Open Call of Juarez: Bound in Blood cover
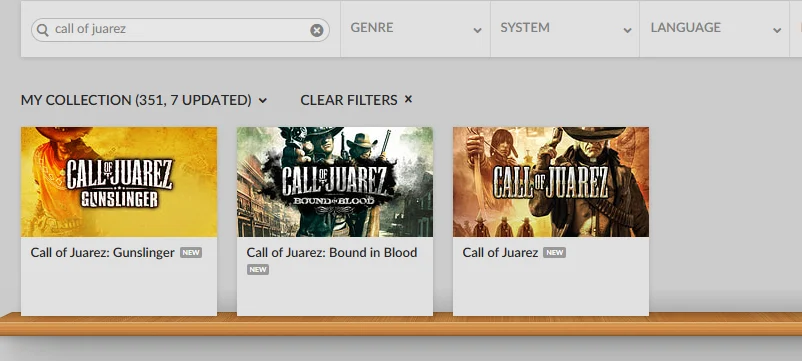The width and height of the screenshot is (802, 361). (335, 182)
